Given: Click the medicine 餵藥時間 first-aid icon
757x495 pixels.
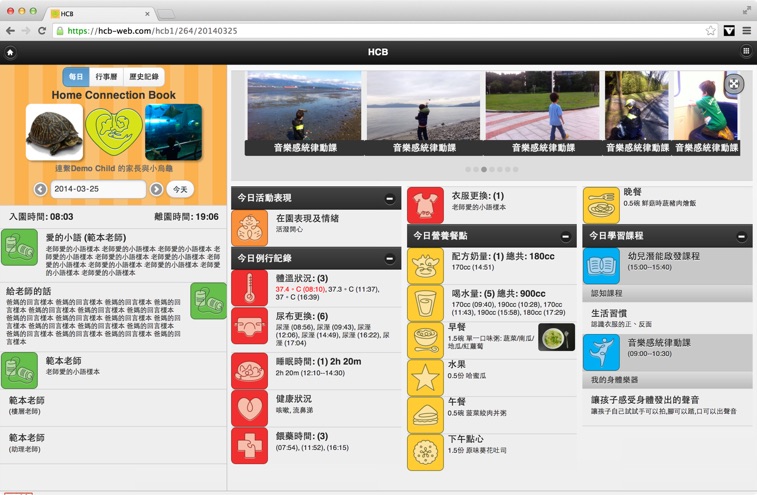Looking at the screenshot, I should [249, 445].
